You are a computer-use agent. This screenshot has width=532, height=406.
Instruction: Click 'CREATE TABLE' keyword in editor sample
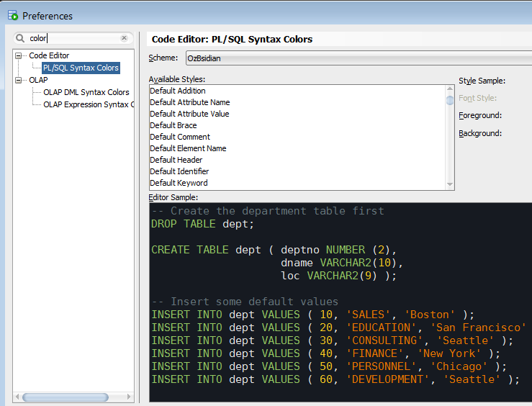tap(190, 250)
